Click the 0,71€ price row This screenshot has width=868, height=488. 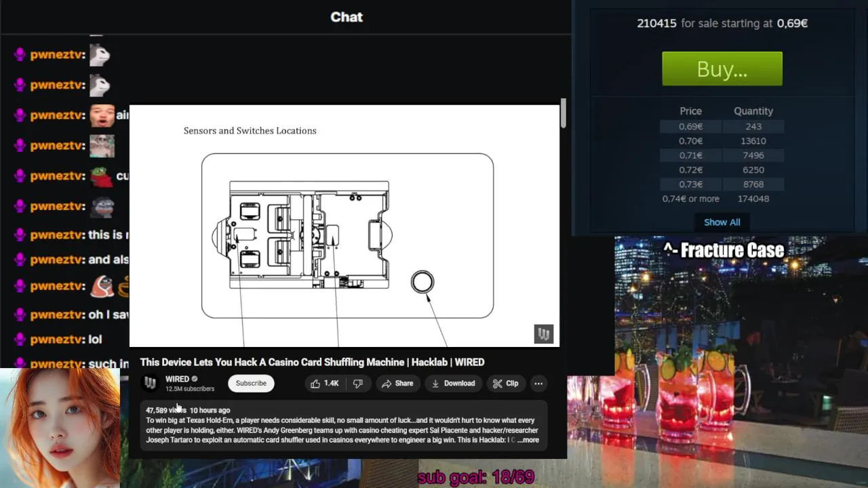point(722,155)
